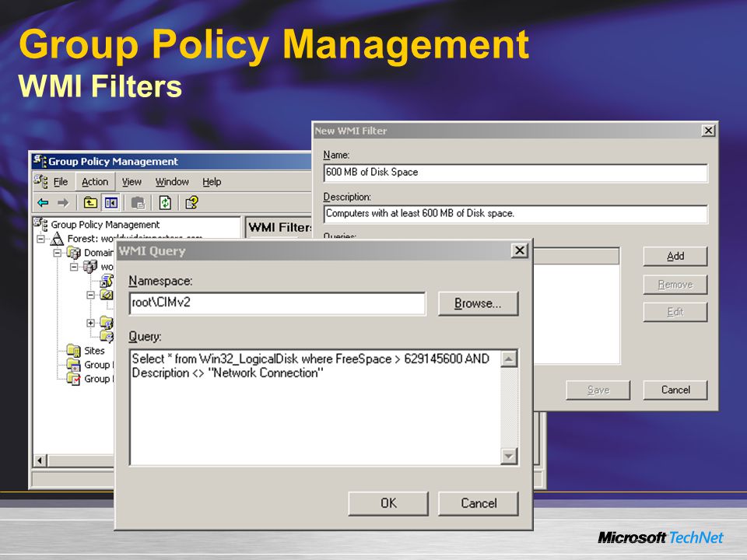Screen dimensions: 747x560
Task: Collapse the Forest node in the tree
Action: point(41,239)
